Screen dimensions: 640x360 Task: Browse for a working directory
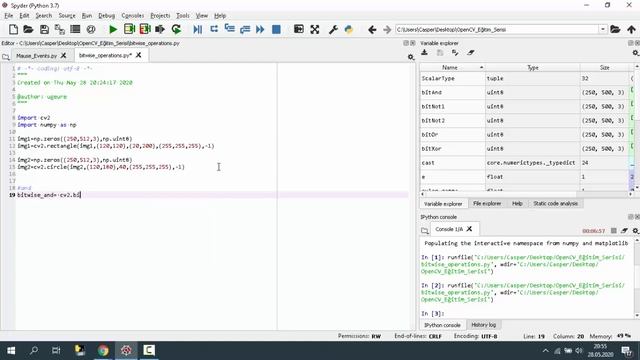point(615,29)
